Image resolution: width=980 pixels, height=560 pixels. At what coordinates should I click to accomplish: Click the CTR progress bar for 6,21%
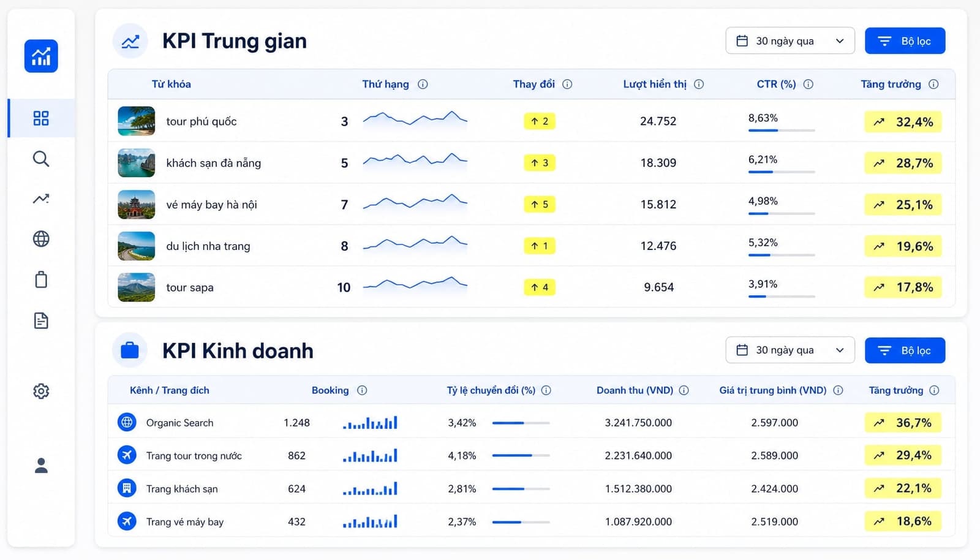pos(782,172)
